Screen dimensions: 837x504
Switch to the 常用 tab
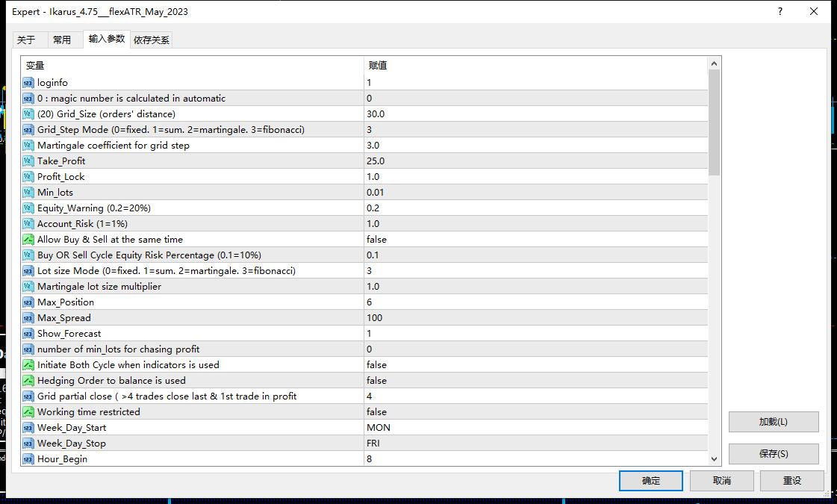point(62,40)
